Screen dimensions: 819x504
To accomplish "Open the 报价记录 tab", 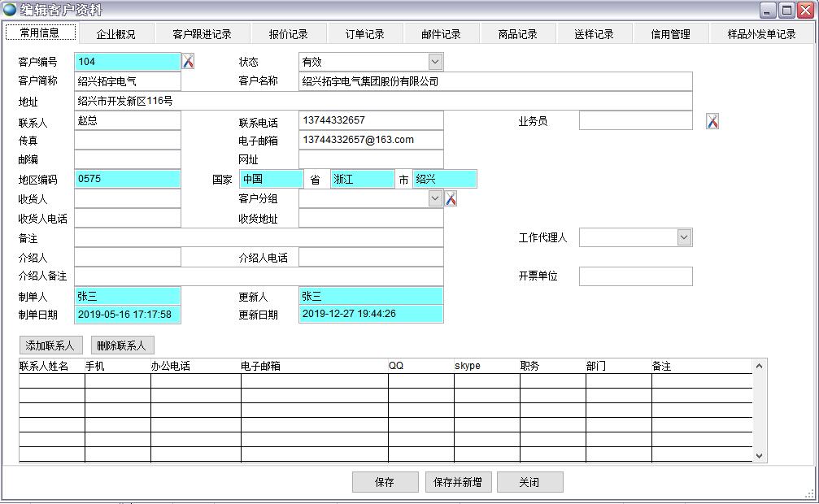I will (289, 34).
